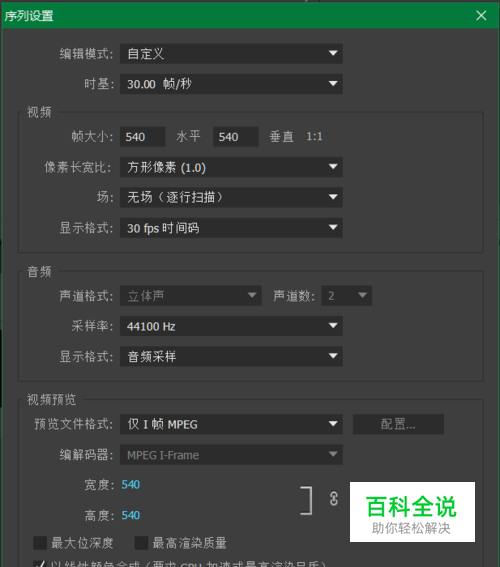Open the 编解码器 dropdown MPEG I-Frame
The image size is (500, 567).
point(231,455)
